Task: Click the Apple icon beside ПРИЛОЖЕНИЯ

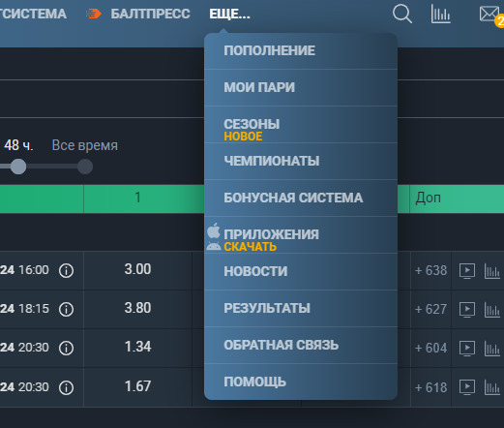Action: [x=214, y=230]
